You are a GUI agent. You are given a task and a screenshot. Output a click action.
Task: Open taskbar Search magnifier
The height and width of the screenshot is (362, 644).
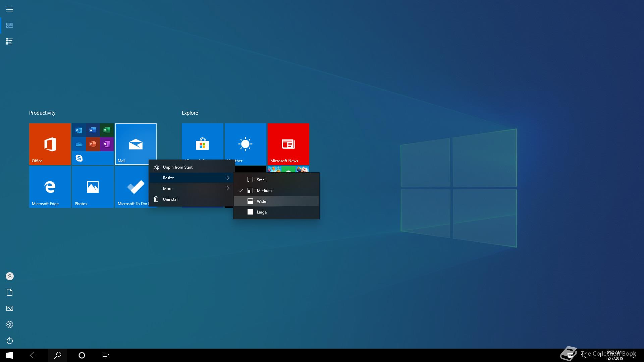pos(58,355)
